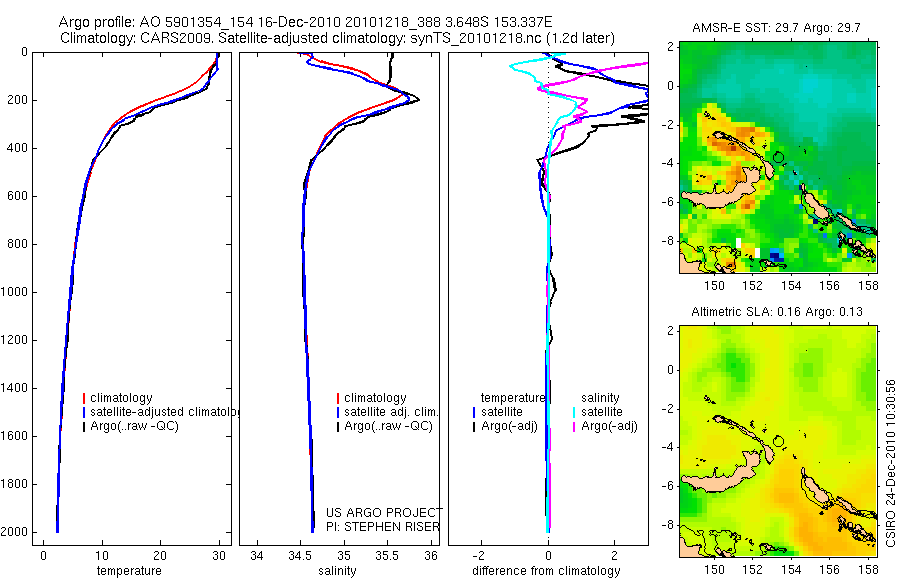Click 'temperature' legend header in difference plot

click(513, 398)
